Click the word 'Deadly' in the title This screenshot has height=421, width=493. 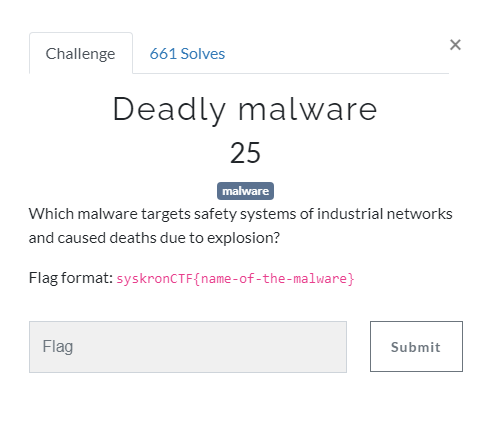point(169,109)
